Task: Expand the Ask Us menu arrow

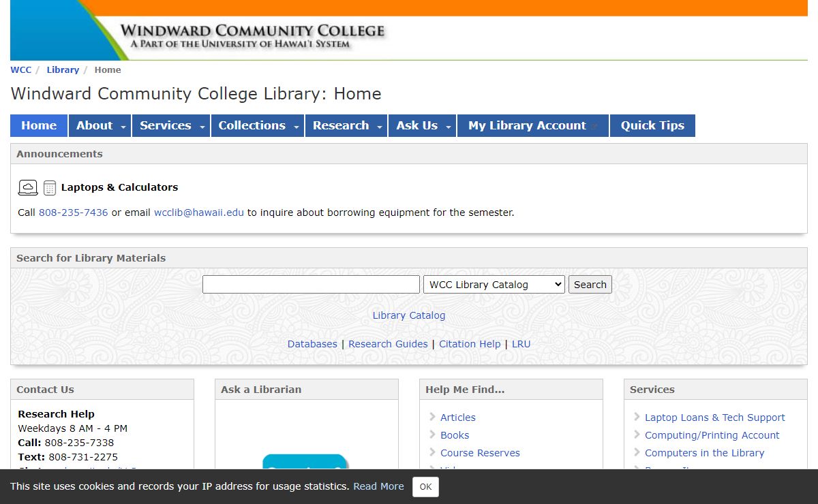Action: pos(449,127)
